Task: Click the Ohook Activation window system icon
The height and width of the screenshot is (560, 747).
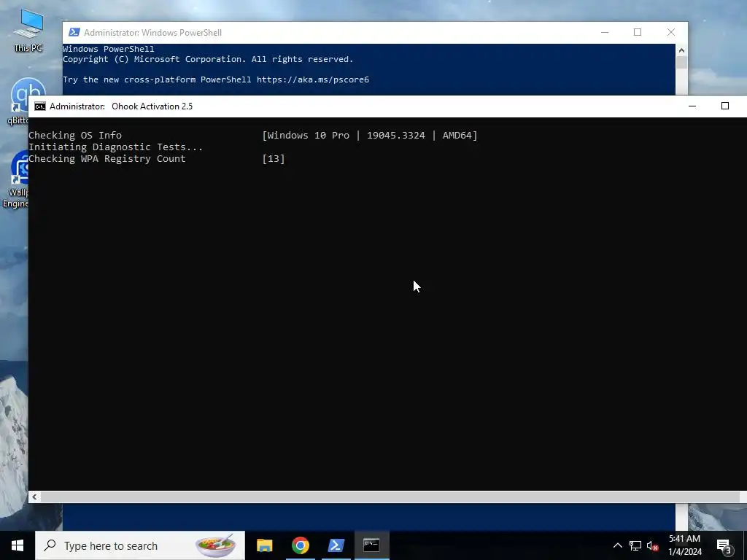Action: pyautogui.click(x=40, y=106)
